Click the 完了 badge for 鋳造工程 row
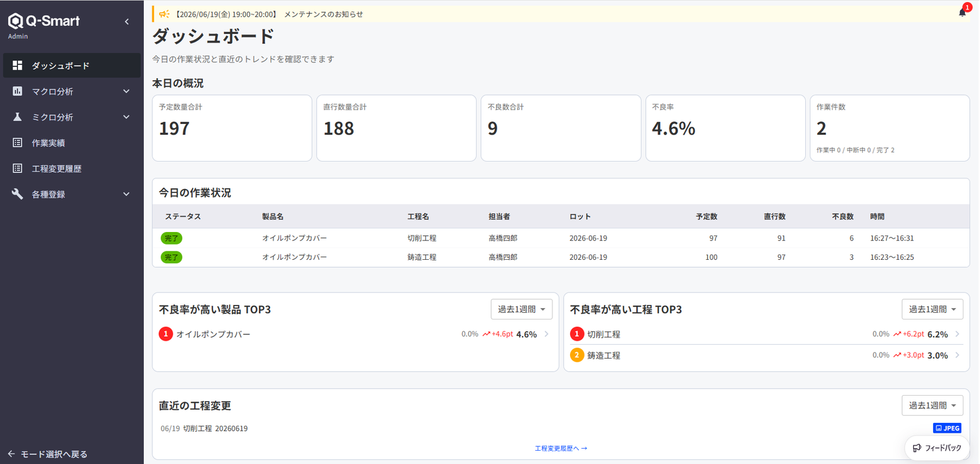The image size is (980, 464). [171, 257]
